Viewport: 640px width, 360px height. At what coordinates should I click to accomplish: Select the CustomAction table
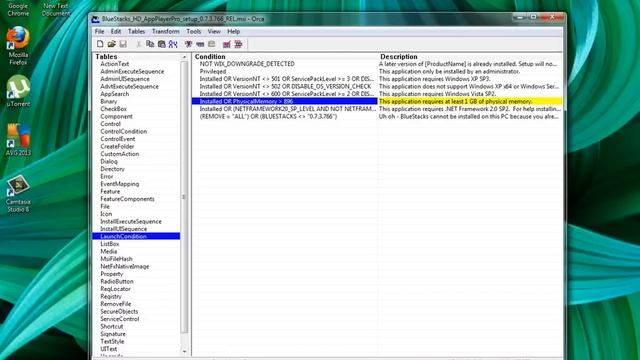coord(120,154)
